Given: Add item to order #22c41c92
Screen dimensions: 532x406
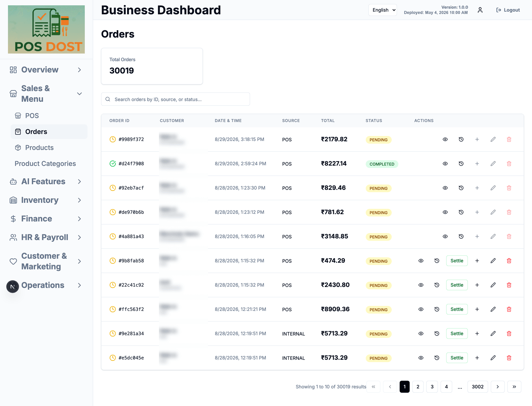Looking at the screenshot, I should pyautogui.click(x=477, y=285).
